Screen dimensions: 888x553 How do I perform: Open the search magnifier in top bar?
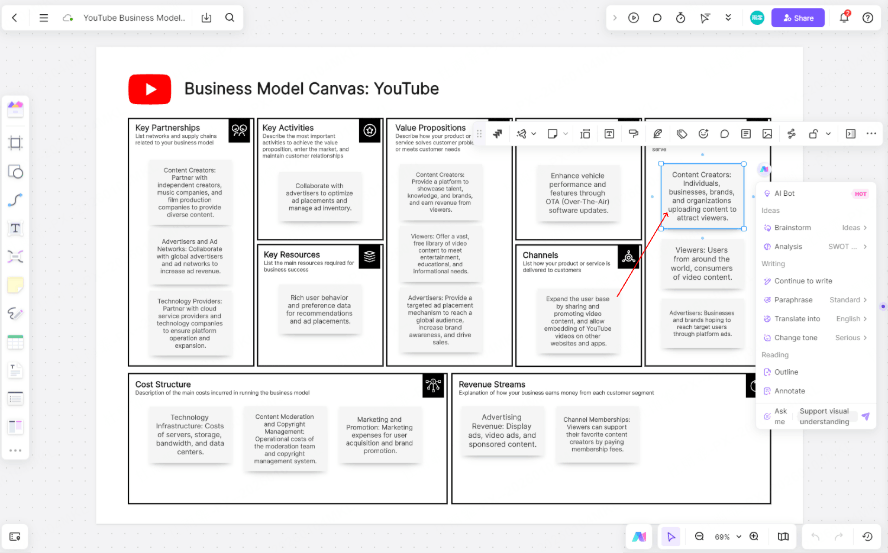(229, 18)
